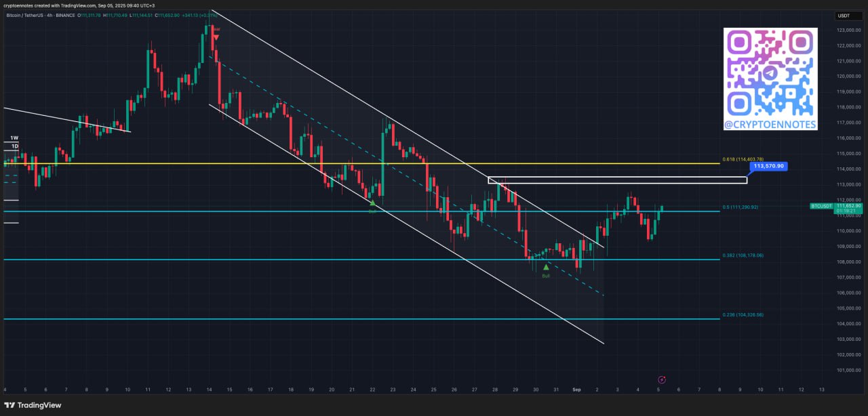Click the 101,000.00 price scale label
The width and height of the screenshot is (868, 416).
click(848, 370)
